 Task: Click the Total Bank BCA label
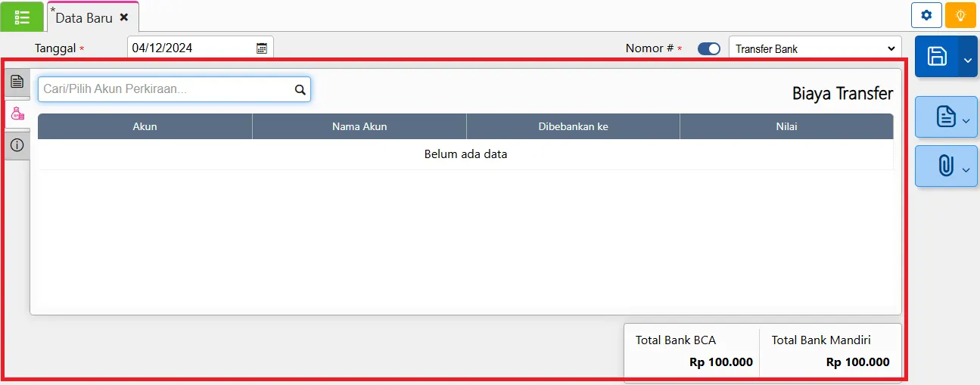point(676,340)
